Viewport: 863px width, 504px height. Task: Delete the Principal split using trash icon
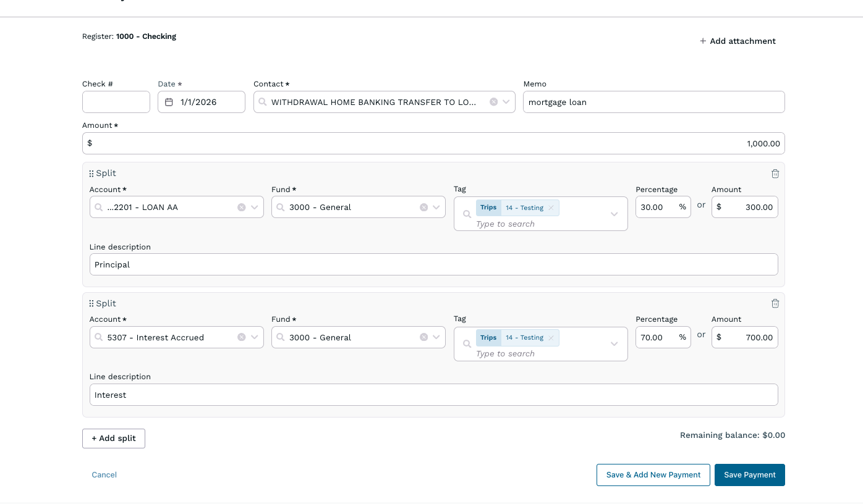coord(775,174)
